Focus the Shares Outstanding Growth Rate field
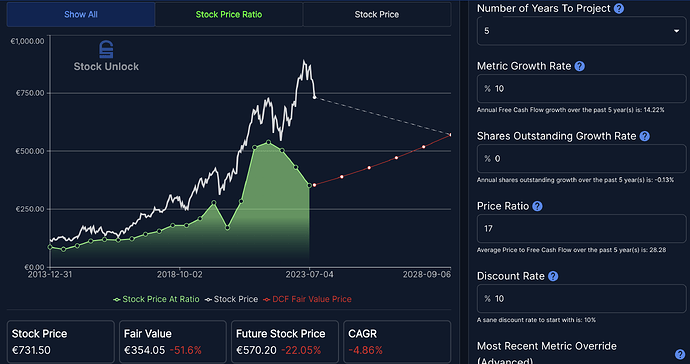 (x=581, y=158)
